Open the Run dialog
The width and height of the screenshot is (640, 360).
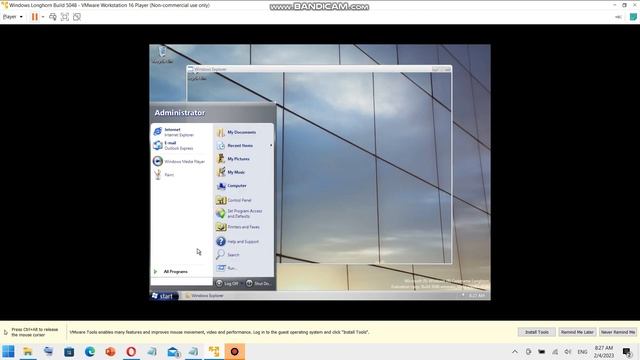(x=227, y=268)
